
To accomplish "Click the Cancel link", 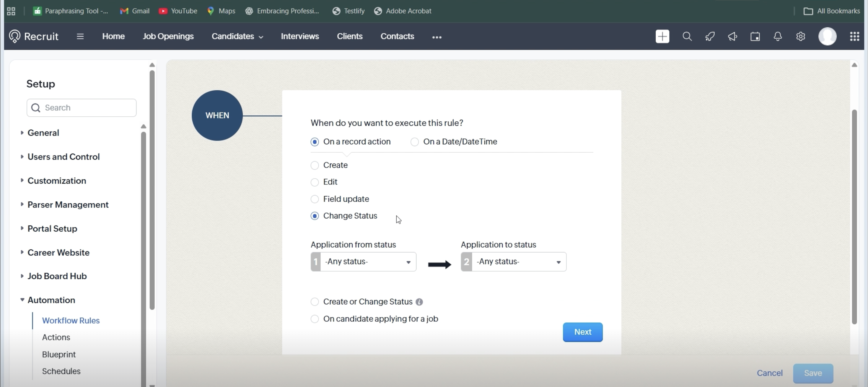I will pyautogui.click(x=769, y=373).
